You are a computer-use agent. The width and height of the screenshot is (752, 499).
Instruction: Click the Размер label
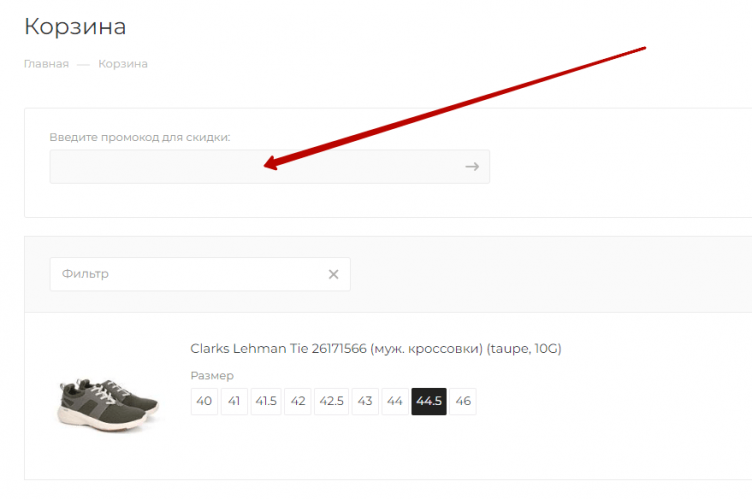coord(212,376)
